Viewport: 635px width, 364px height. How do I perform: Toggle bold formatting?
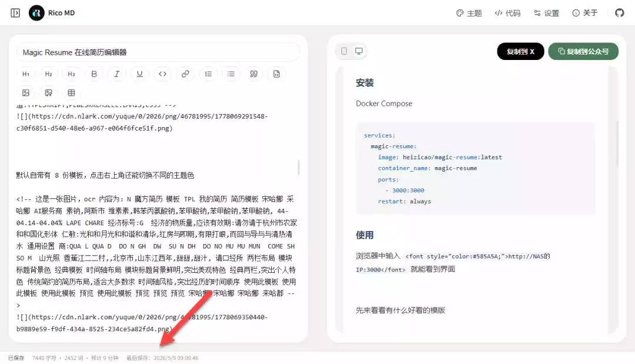click(x=94, y=74)
